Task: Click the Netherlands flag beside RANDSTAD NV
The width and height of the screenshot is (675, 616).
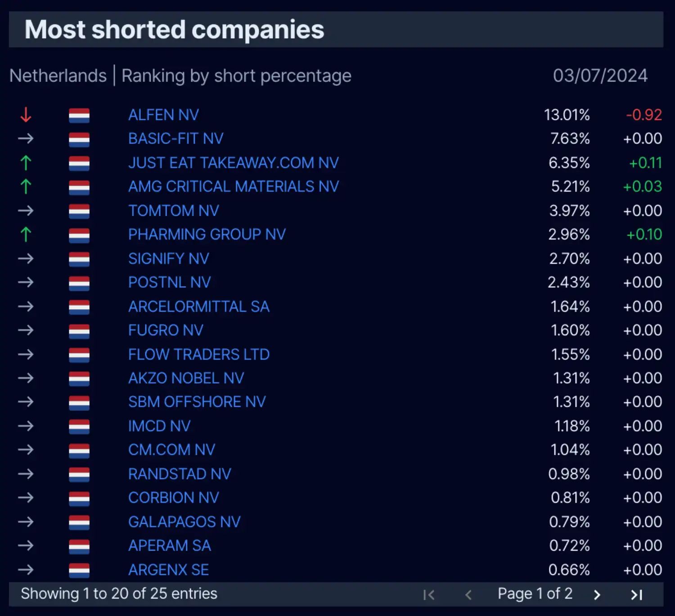Action: click(x=79, y=475)
